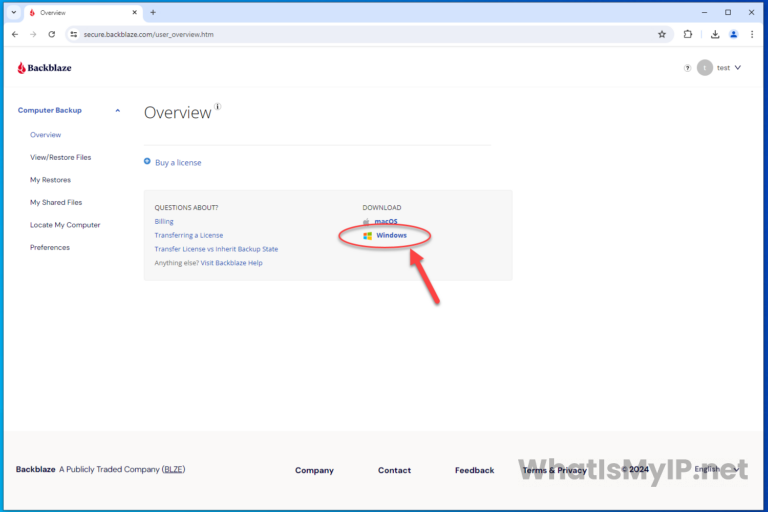
Task: Open the Company footer link
Action: click(x=314, y=470)
